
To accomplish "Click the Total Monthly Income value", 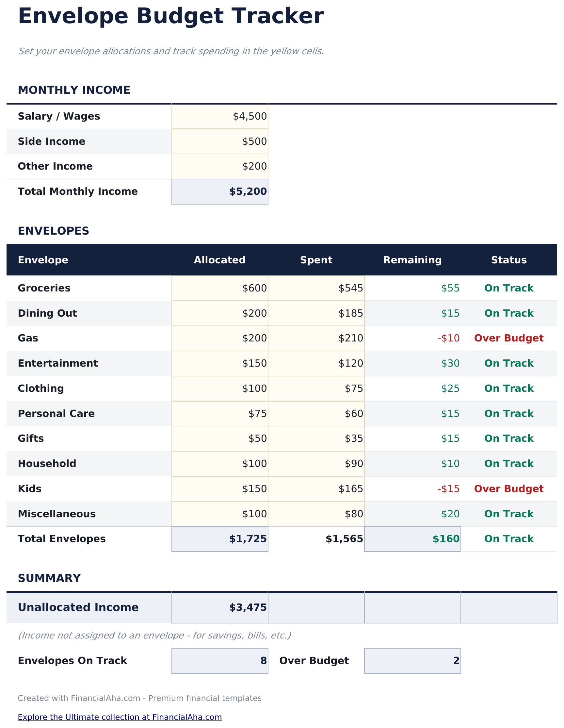I will (220, 192).
